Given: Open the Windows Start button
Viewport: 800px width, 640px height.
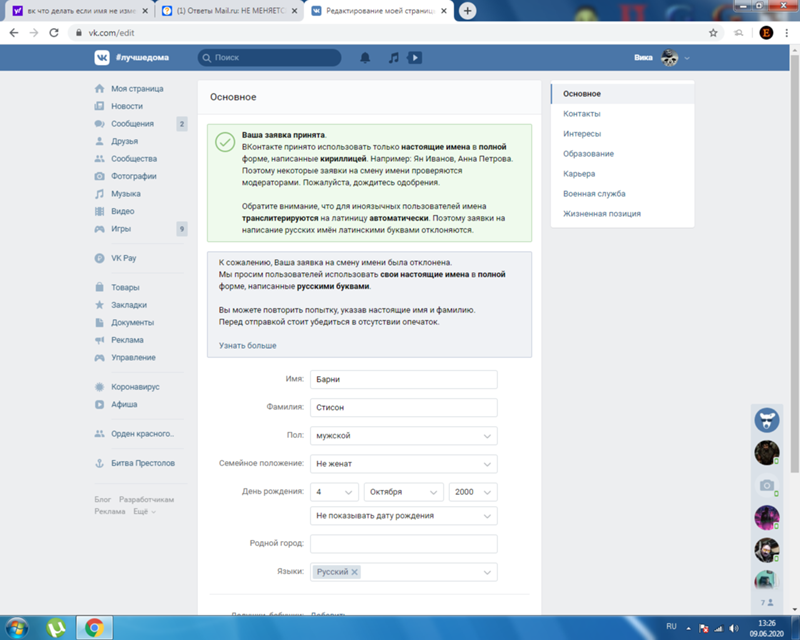Looking at the screenshot, I should pyautogui.click(x=17, y=627).
